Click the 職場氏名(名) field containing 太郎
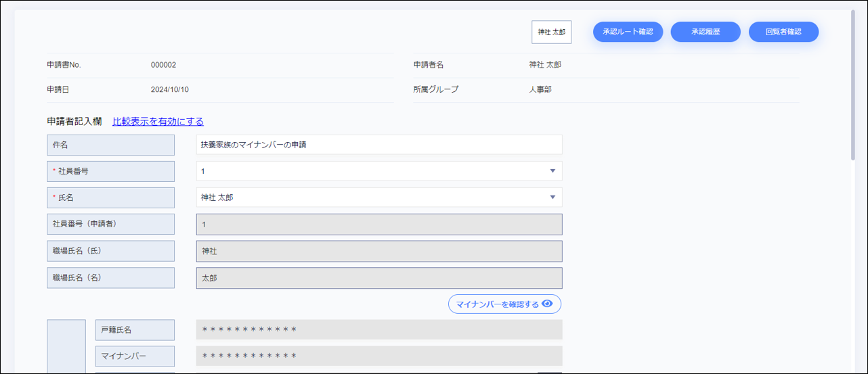The height and width of the screenshot is (374, 868). pyautogui.click(x=378, y=278)
